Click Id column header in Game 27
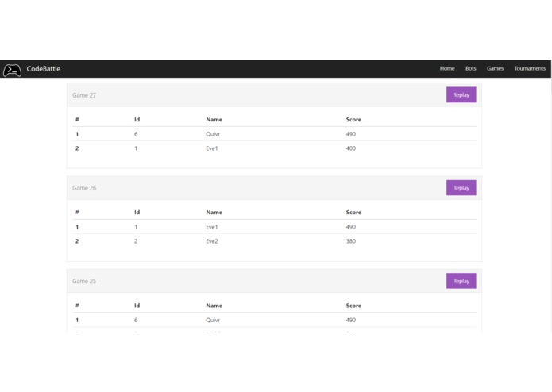 (x=137, y=120)
